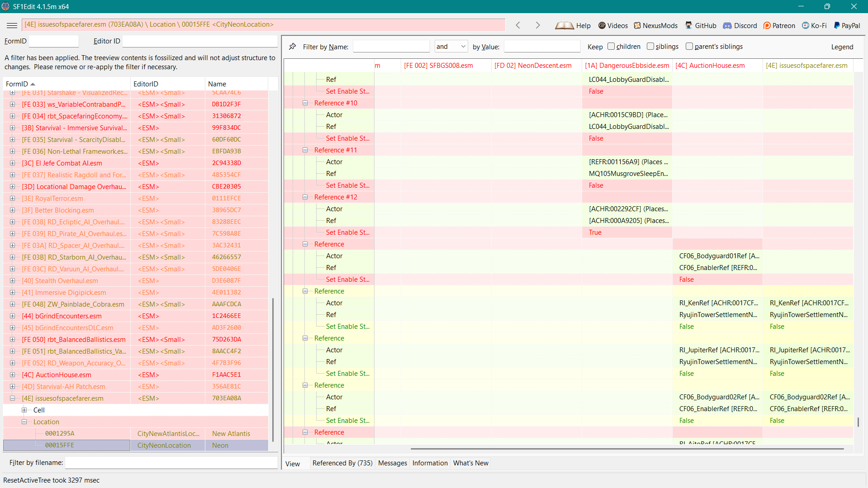This screenshot has height=488, width=868.
Task: Click the Legend link
Action: coord(842,47)
